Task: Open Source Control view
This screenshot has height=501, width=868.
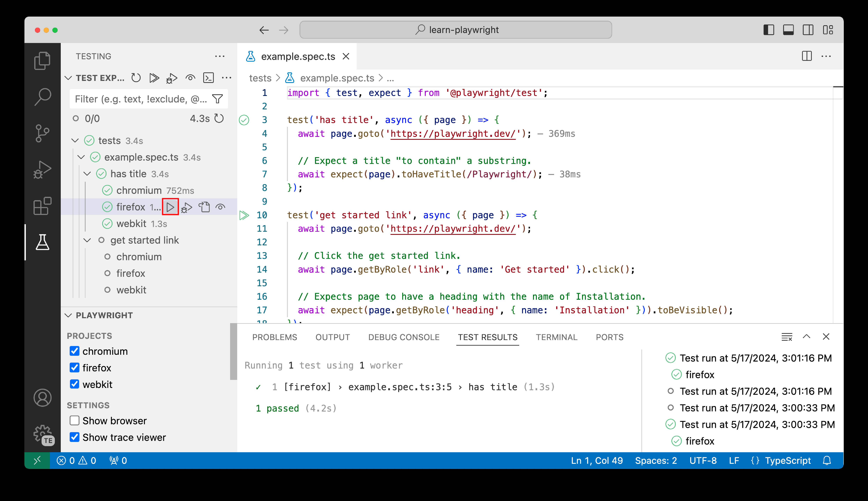Action: [x=42, y=133]
